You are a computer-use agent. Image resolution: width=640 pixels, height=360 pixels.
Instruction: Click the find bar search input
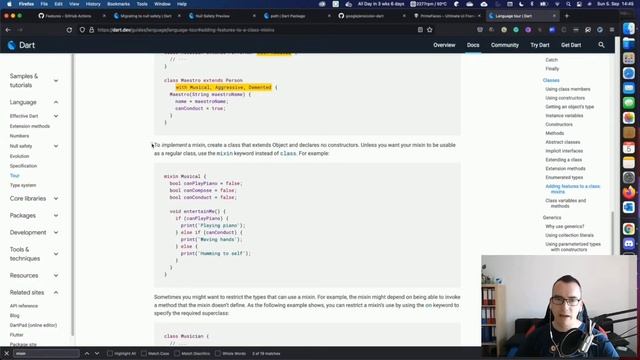point(47,353)
